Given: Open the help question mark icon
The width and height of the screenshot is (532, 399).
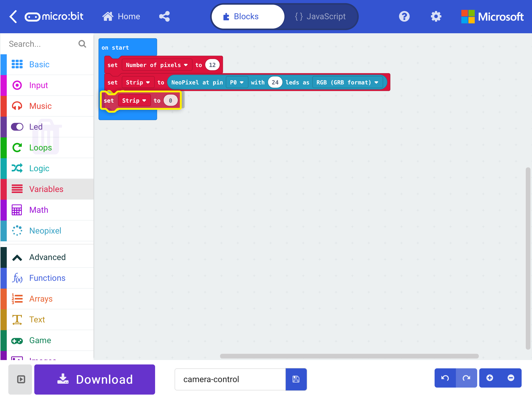Looking at the screenshot, I should 404,16.
